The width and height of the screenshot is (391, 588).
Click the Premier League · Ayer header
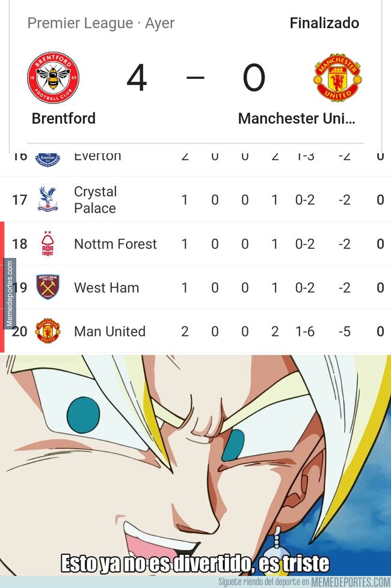click(x=101, y=23)
